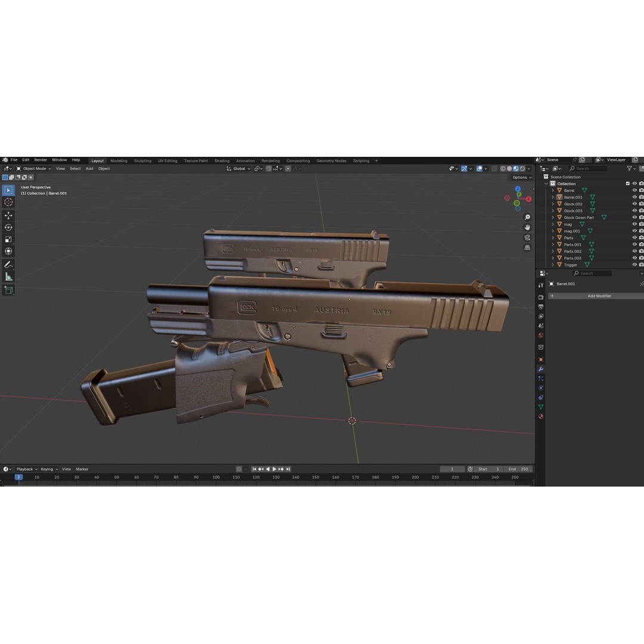Screen dimensions: 644x644
Task: Hide Barrel in viewport via eye icon
Action: click(634, 190)
